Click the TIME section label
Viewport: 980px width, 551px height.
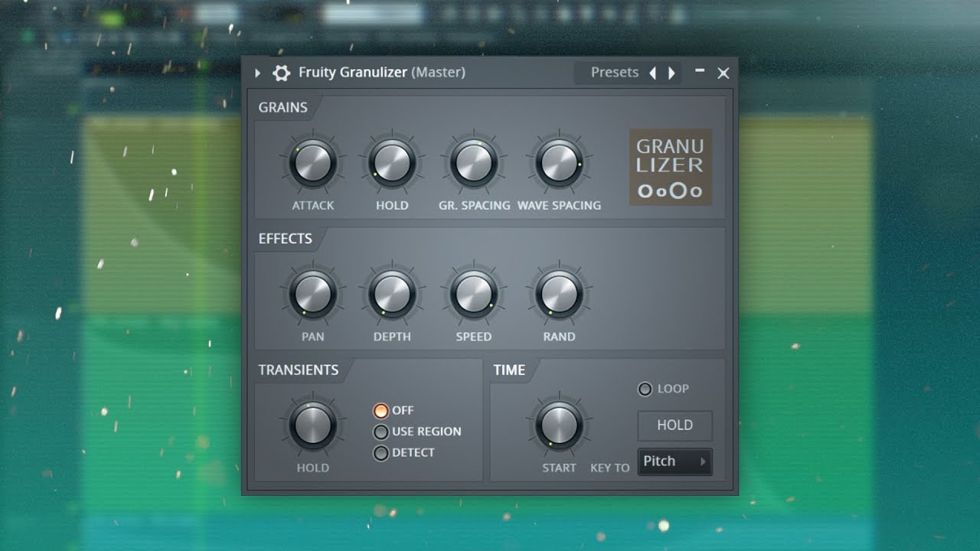point(509,370)
